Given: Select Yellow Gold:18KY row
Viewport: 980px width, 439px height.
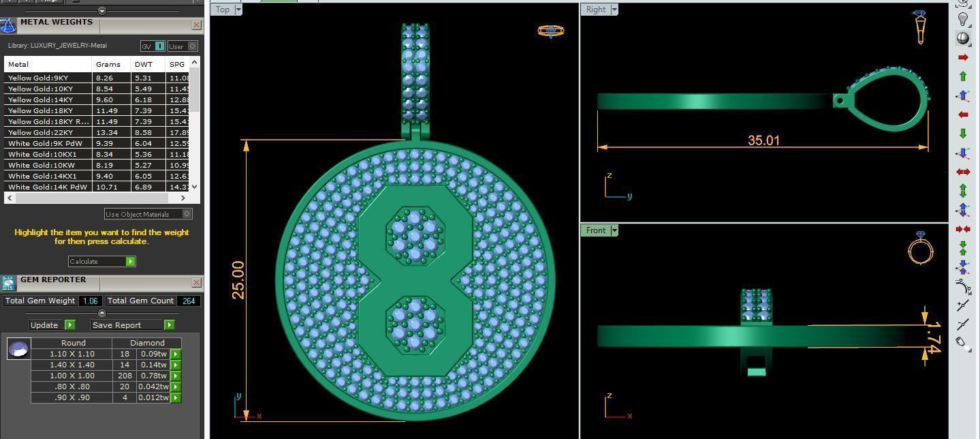Looking at the screenshot, I should tap(97, 110).
